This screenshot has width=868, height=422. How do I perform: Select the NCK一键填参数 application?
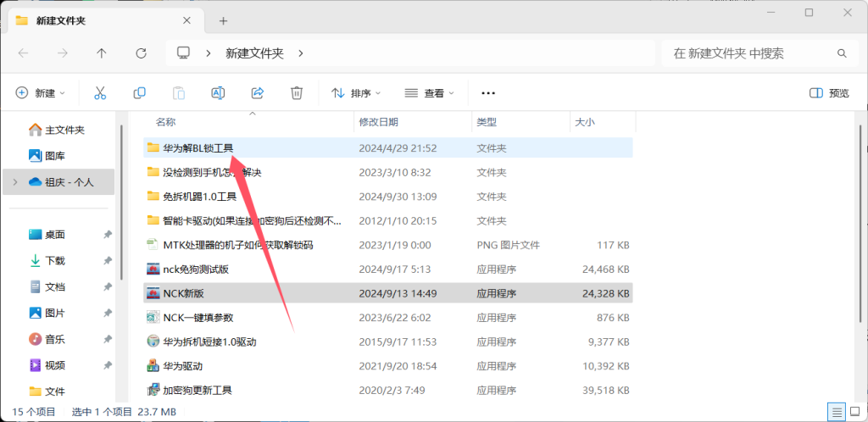388,318
